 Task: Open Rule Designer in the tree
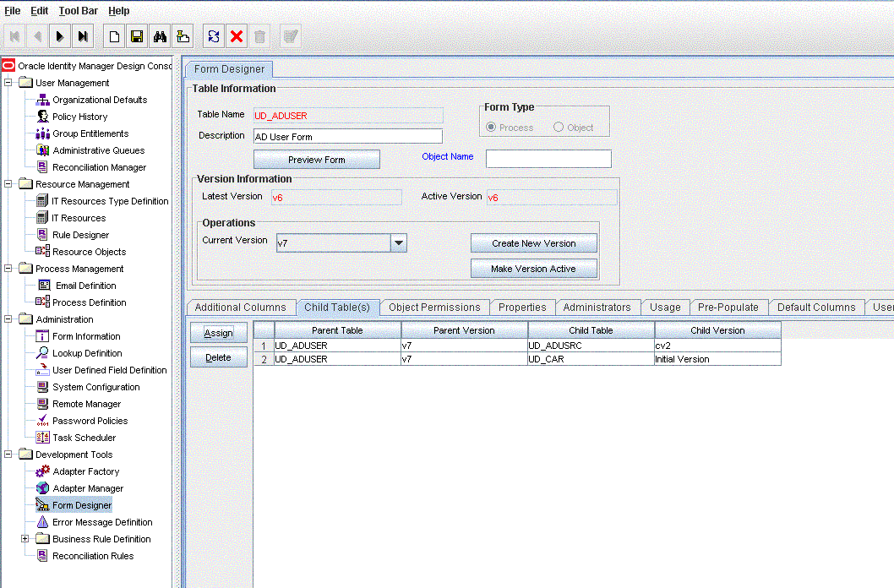coord(80,235)
